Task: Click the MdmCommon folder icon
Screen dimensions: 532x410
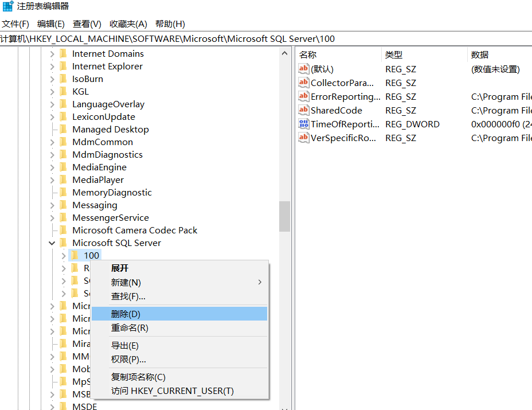Action: point(63,142)
